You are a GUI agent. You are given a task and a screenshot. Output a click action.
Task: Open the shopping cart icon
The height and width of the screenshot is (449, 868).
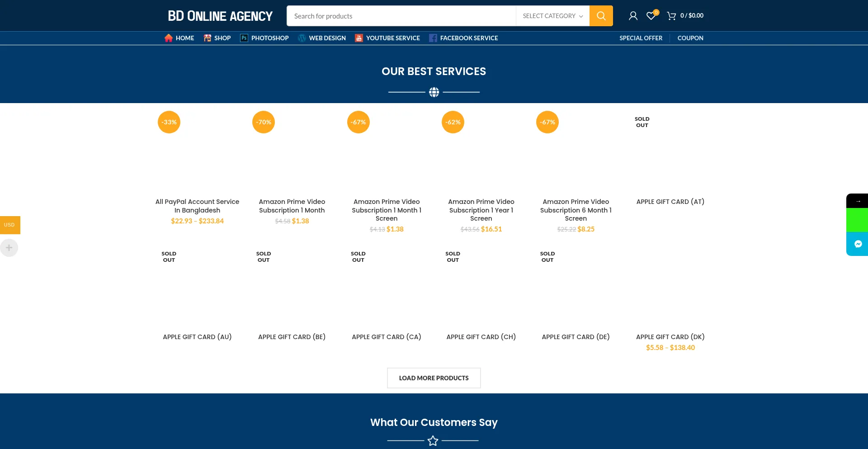click(672, 16)
